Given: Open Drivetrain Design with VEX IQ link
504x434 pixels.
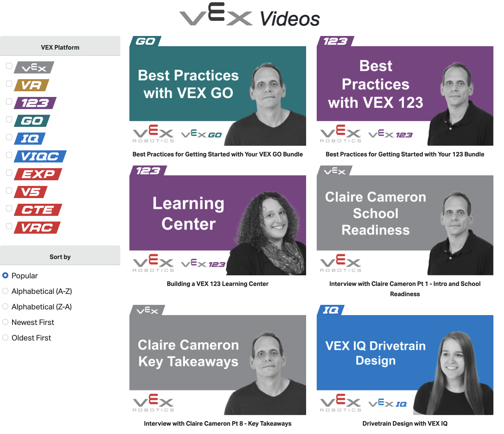Looking at the screenshot, I should pyautogui.click(x=405, y=423).
